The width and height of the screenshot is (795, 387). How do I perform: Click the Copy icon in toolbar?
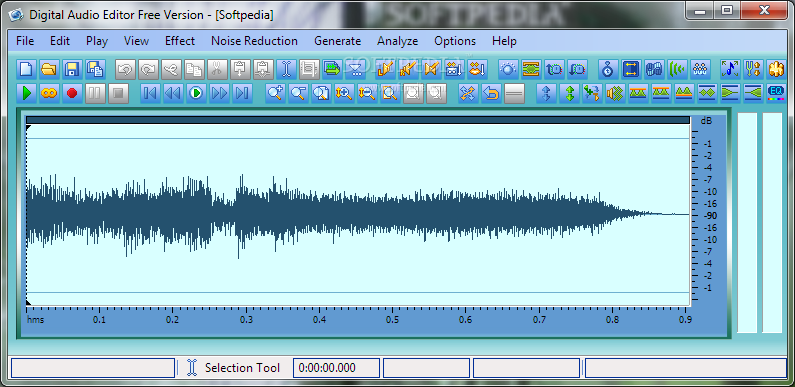(194, 69)
